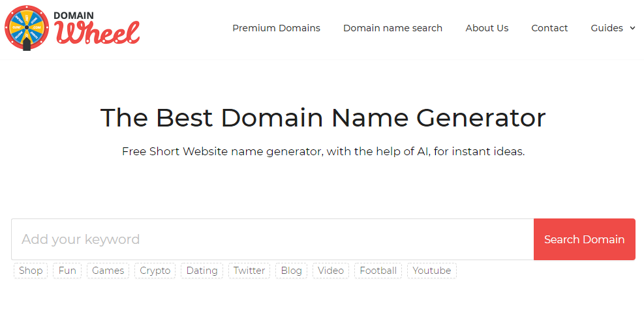This screenshot has height=313, width=644.
Task: Open the Guides menu
Action: coord(607,28)
